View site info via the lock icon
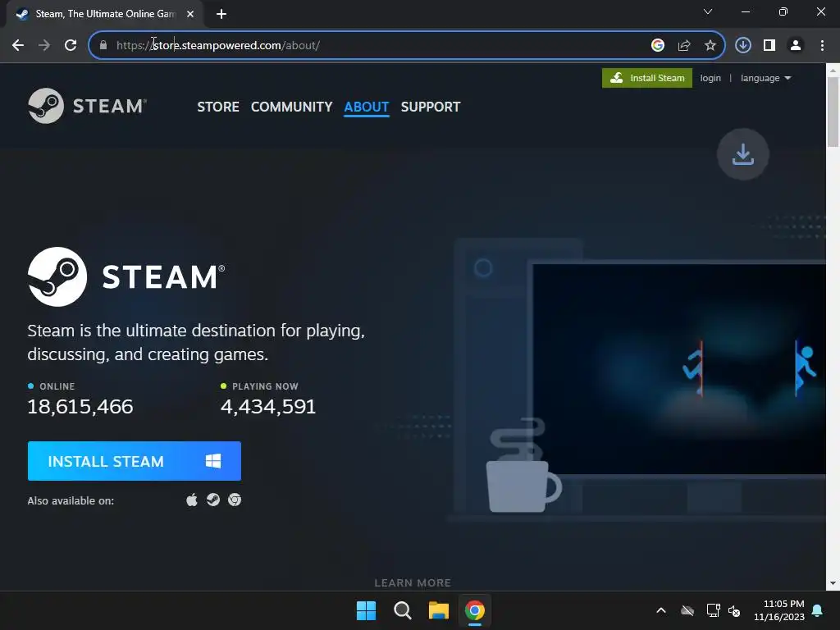This screenshot has width=840, height=630. 103,45
